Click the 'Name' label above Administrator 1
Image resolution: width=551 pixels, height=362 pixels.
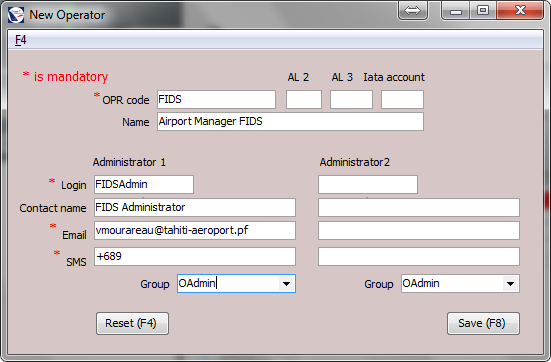(x=136, y=122)
